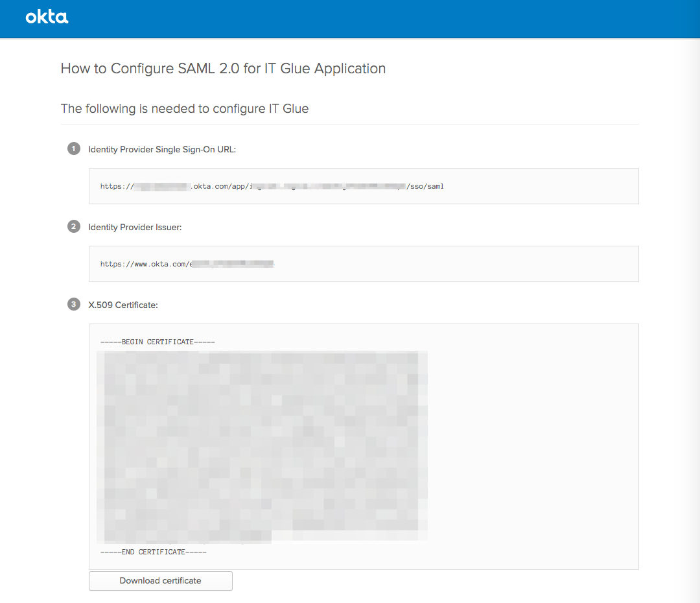Open the Identity Provider Single Sign-On URL

click(272, 186)
